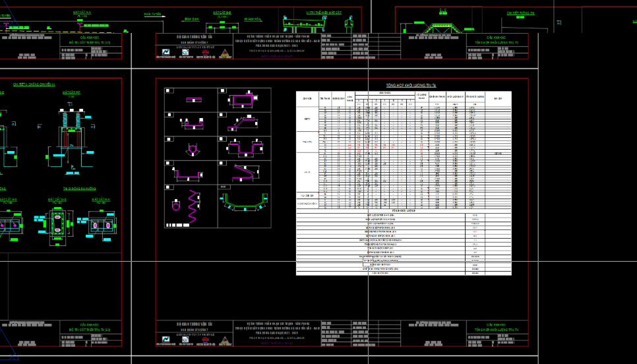Click the 'CHI TIẾT TƯỜNG TH' heading
The image size is (637, 364).
[x=520, y=13]
